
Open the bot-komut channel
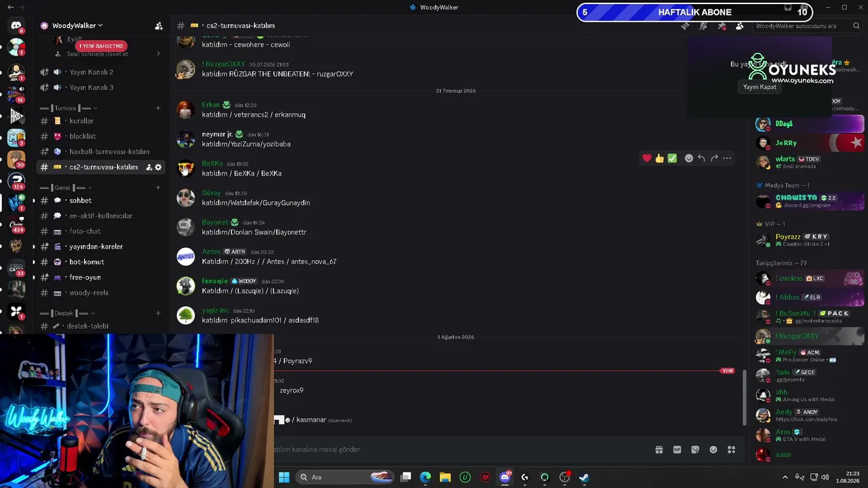point(102,262)
